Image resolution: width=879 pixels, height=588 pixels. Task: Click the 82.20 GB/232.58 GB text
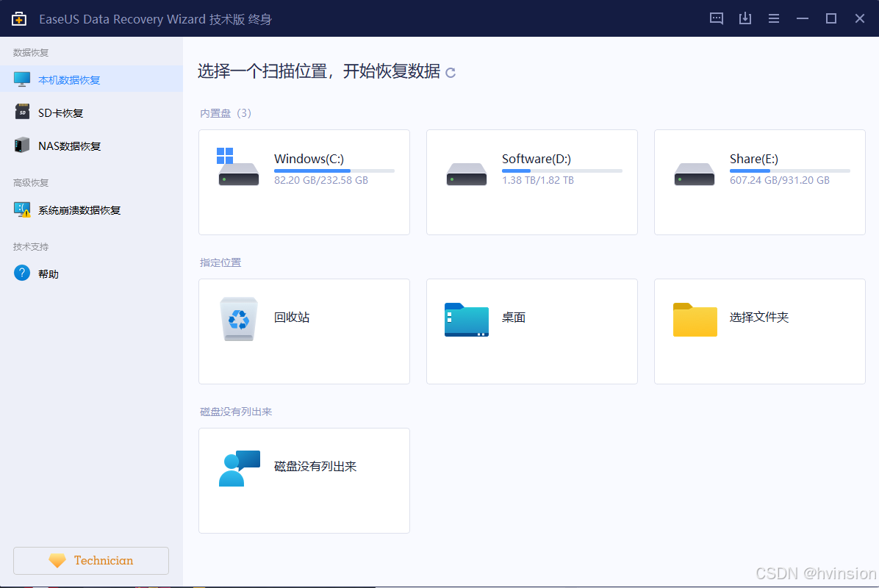321,181
